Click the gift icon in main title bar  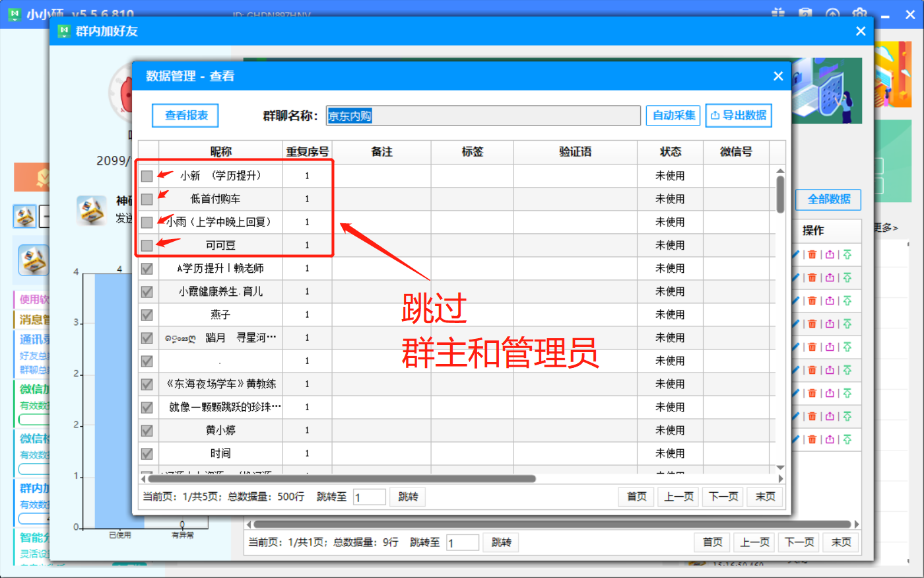(x=778, y=13)
